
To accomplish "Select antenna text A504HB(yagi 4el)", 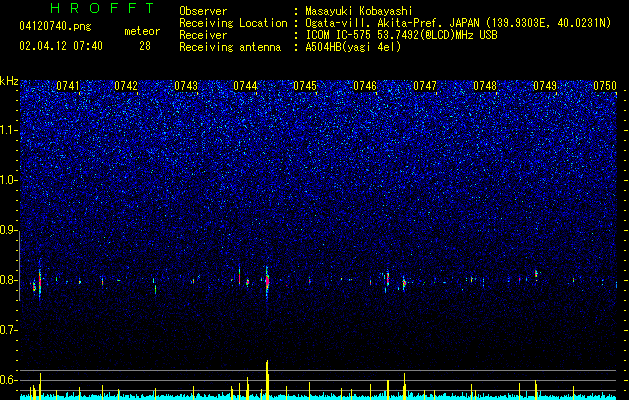I will [353, 47].
